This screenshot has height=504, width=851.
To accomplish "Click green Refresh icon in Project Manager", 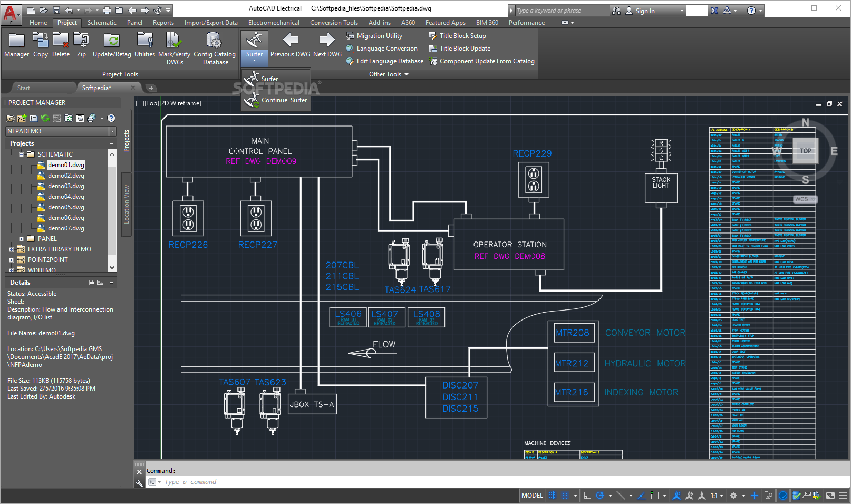I will pyautogui.click(x=45, y=118).
